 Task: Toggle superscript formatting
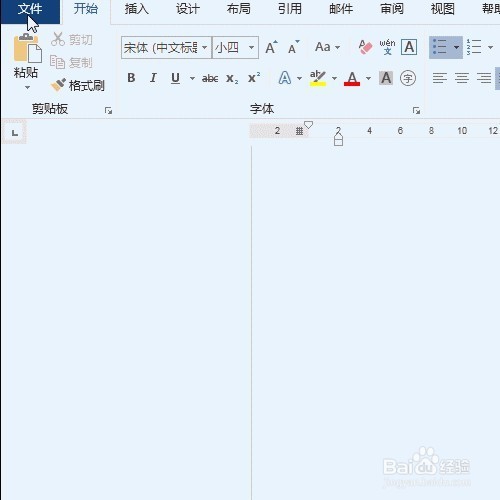point(254,78)
